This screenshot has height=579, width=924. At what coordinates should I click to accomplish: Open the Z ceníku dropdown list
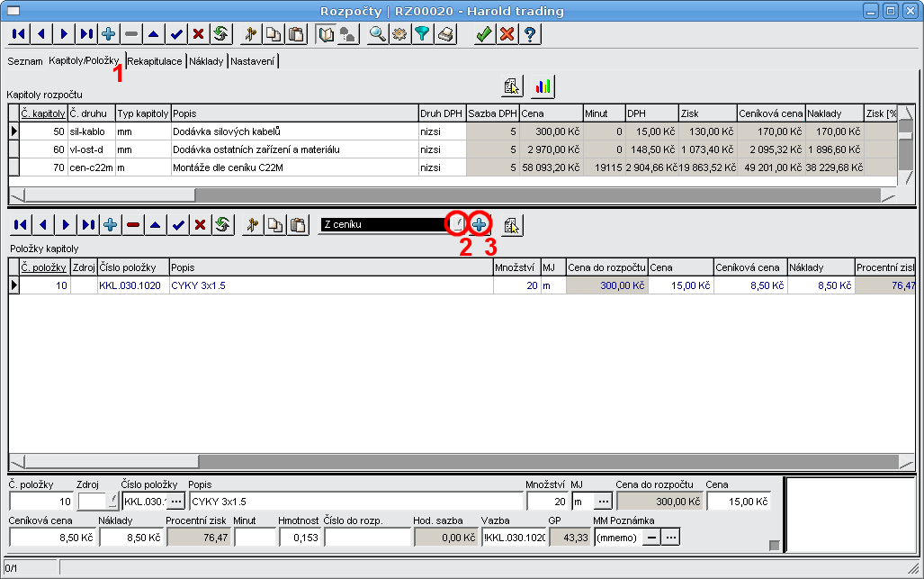point(458,224)
